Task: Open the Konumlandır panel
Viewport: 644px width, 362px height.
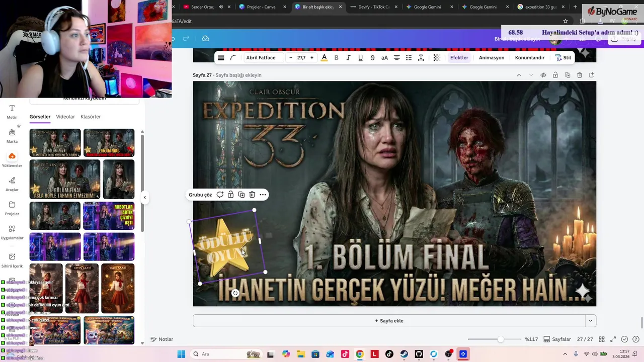Action: [530, 58]
